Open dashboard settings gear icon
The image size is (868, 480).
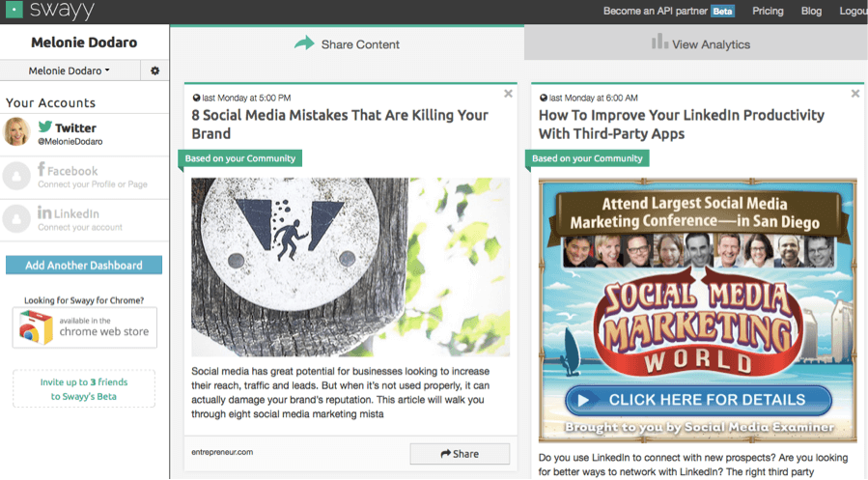tap(155, 71)
